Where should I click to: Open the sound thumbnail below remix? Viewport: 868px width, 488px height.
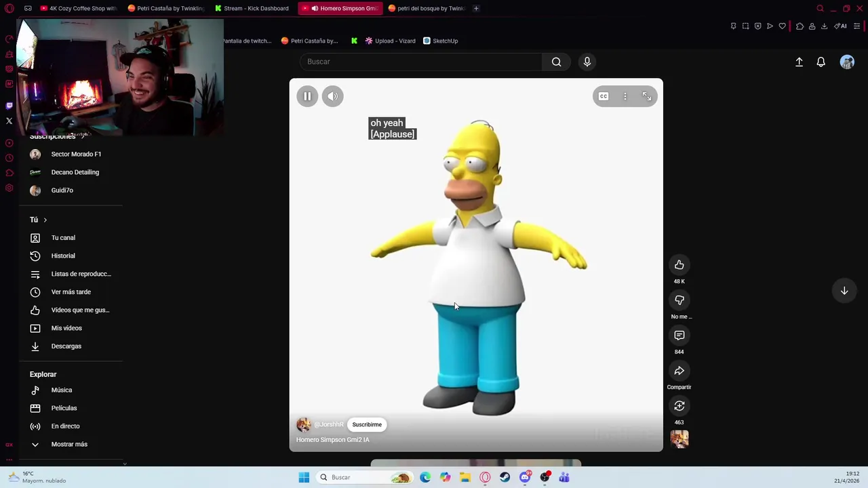click(679, 439)
